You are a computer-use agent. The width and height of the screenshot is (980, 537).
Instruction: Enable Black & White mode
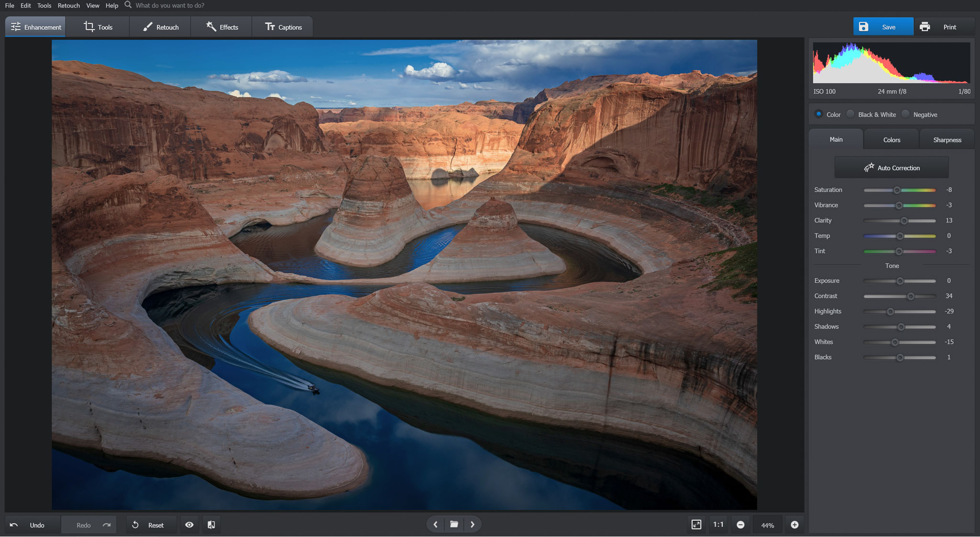click(850, 114)
